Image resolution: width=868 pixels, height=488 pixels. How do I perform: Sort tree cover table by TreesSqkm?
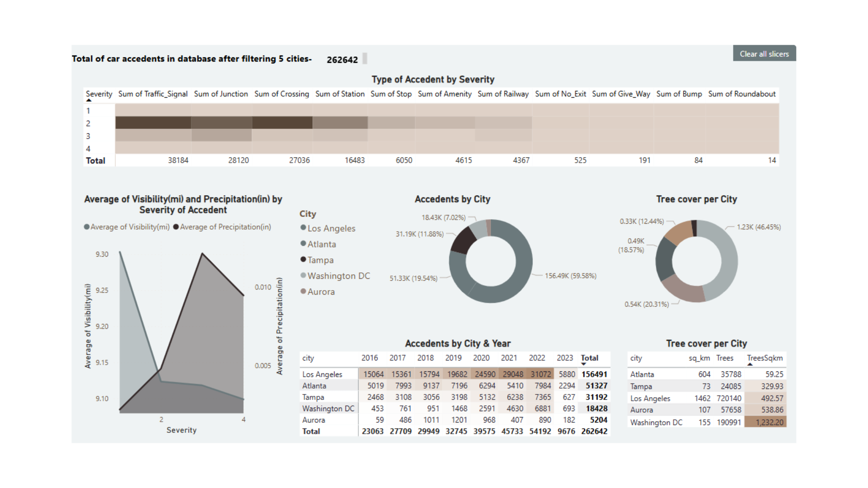tap(764, 358)
